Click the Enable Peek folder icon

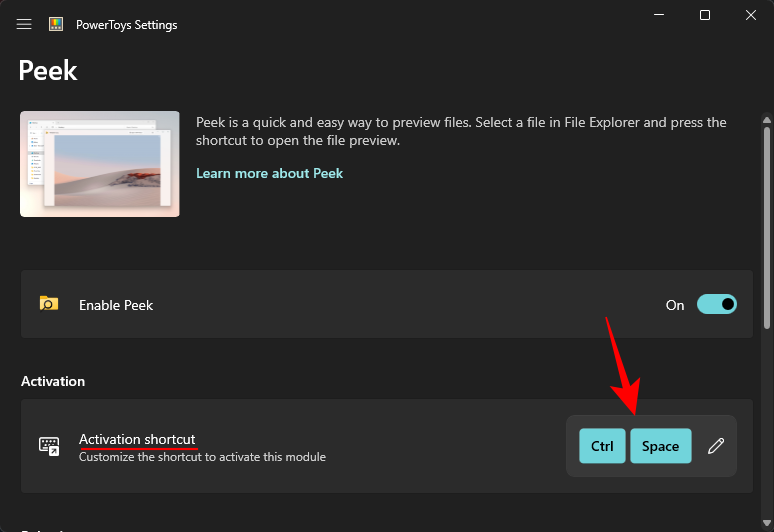pyautogui.click(x=49, y=304)
